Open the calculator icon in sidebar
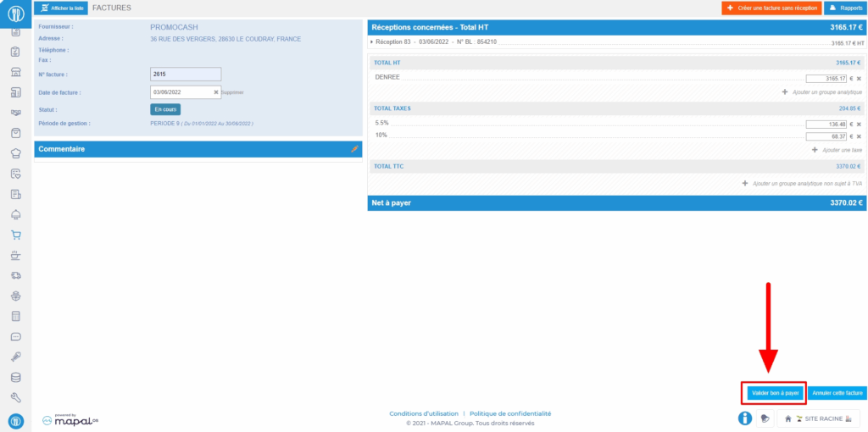This screenshot has height=432, width=868. [15, 316]
